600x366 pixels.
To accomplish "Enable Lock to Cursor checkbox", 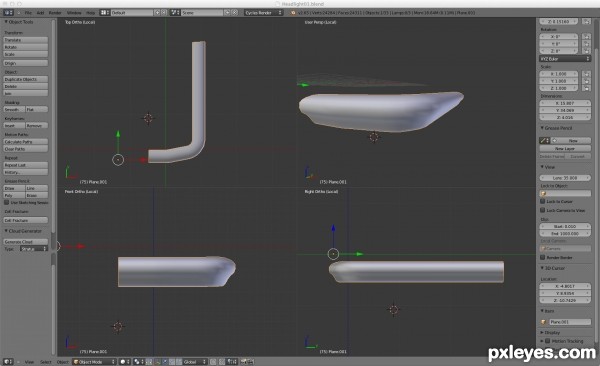I will coord(543,201).
